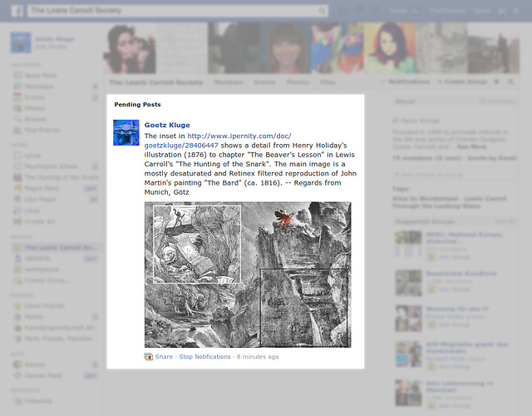This screenshot has height=416, width=532.
Task: Click See All for Suggested Groups
Action: click(x=505, y=222)
